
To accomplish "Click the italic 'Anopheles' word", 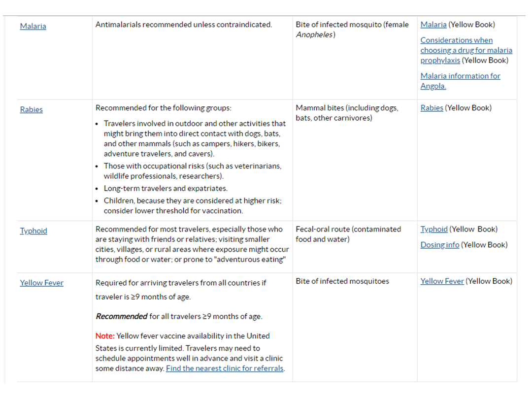I will 315,34.
